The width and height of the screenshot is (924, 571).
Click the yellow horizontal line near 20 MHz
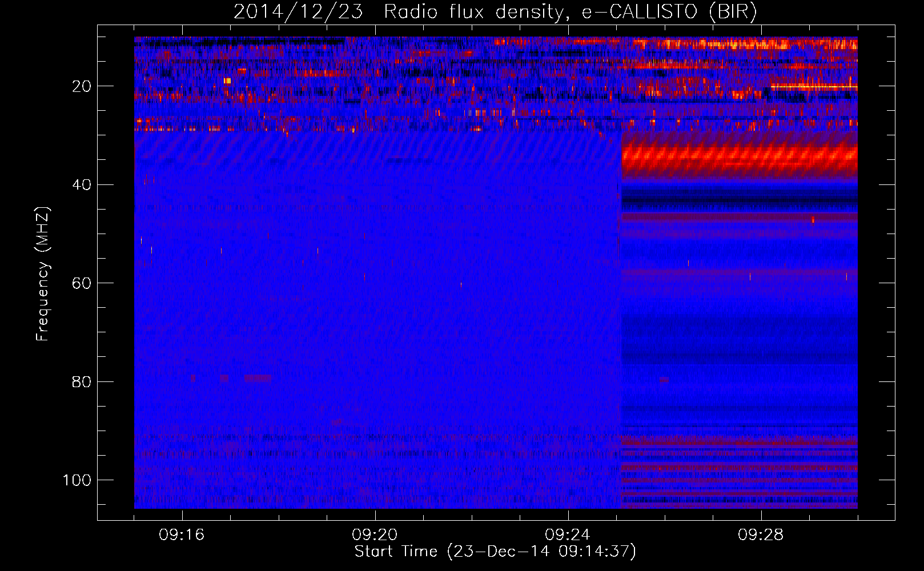pos(814,87)
